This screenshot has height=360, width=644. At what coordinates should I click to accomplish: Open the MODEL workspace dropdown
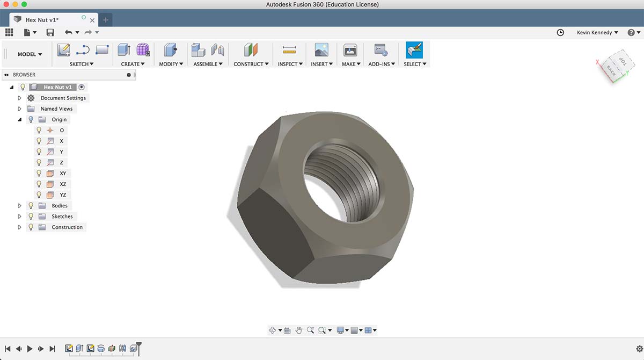30,54
